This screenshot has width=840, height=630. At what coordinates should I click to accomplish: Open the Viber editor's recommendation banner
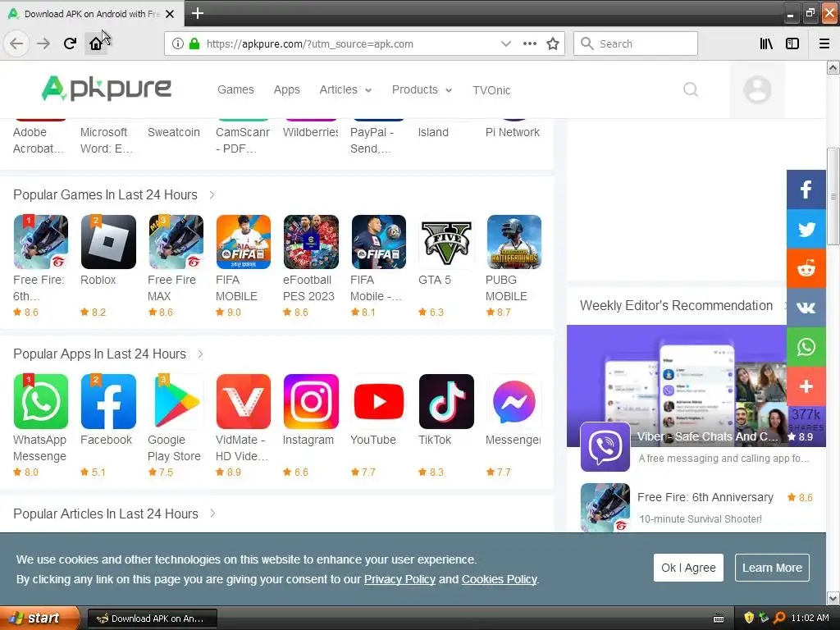click(677, 386)
